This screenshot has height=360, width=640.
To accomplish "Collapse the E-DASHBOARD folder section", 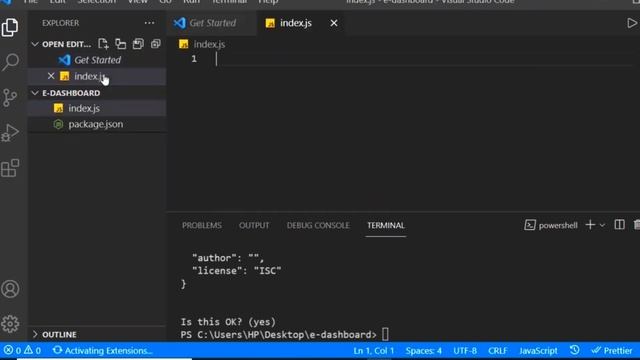I will [35, 93].
